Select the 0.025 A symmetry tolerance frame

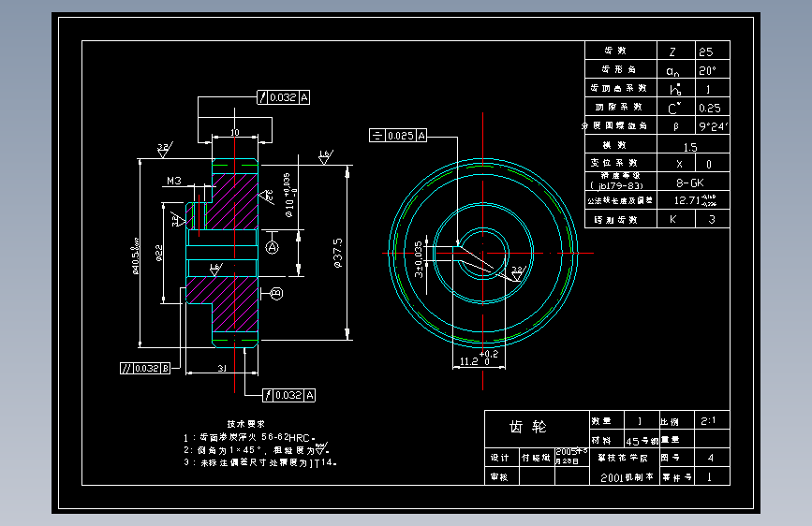[x=398, y=136]
